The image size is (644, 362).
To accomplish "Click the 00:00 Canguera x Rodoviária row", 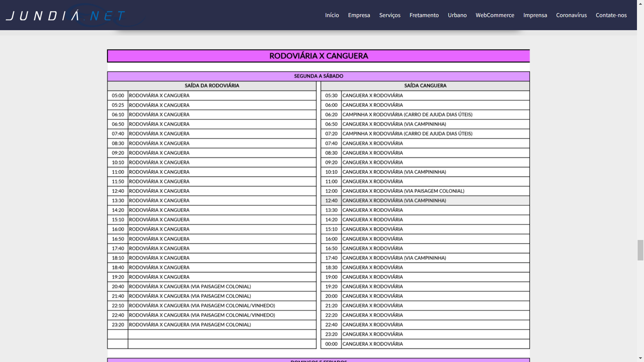I will pos(372,344).
